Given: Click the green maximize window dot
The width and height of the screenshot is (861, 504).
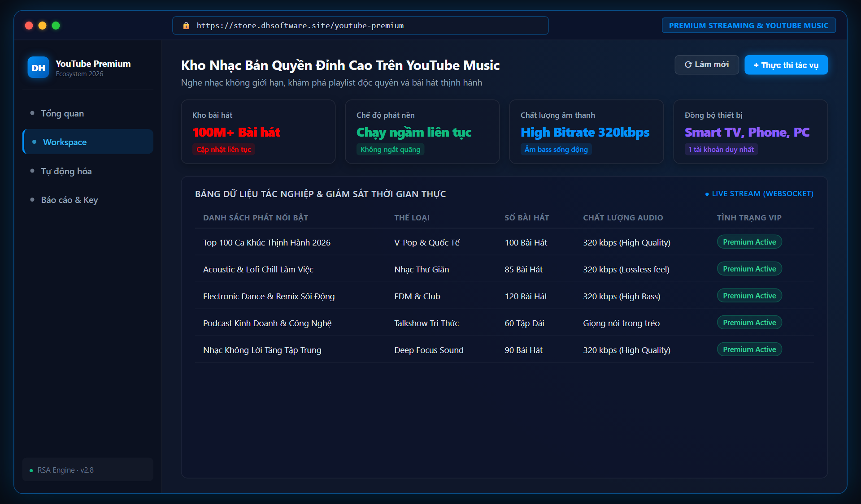Looking at the screenshot, I should 56,26.
